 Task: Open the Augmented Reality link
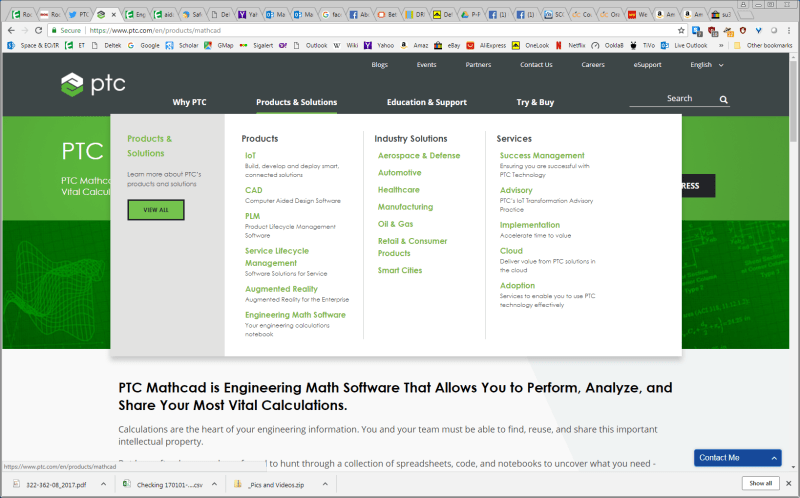point(281,289)
